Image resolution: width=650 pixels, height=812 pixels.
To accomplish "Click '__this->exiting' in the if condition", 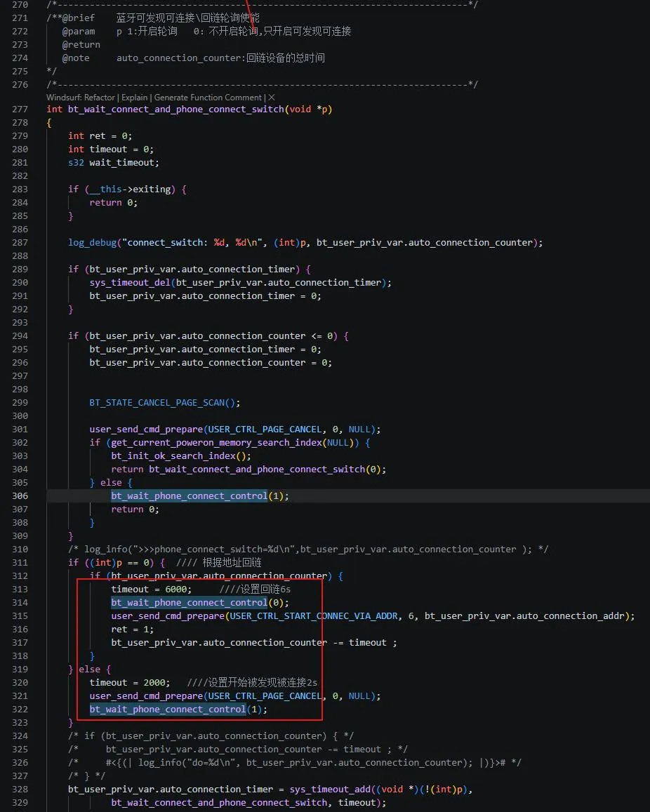I will 131,189.
